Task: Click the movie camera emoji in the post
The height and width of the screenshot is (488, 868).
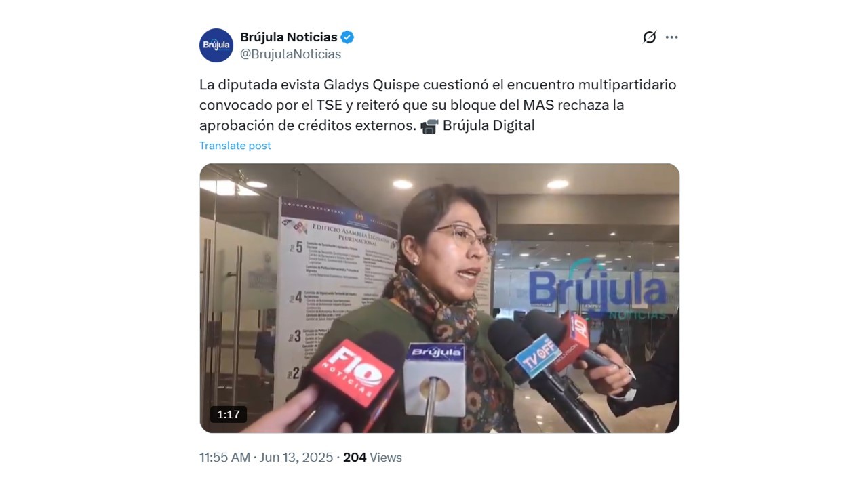Action: 429,126
